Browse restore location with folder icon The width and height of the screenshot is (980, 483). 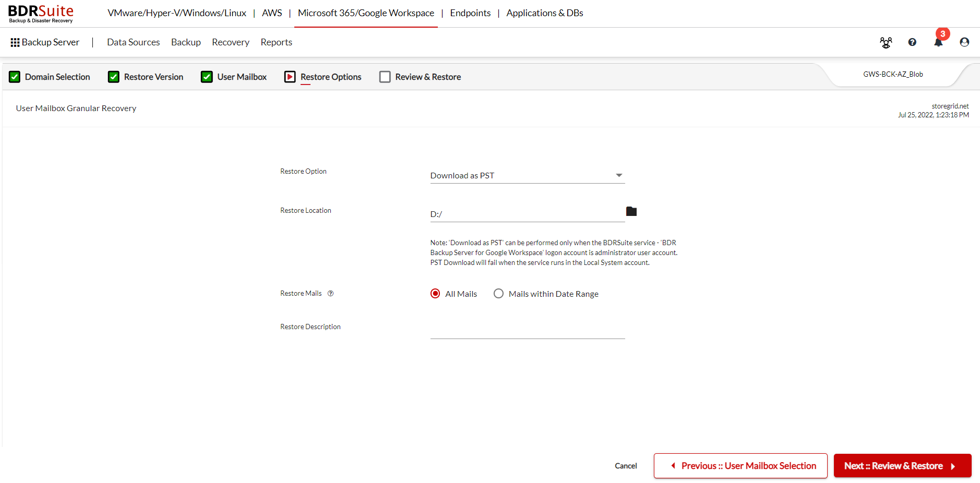[x=631, y=211]
